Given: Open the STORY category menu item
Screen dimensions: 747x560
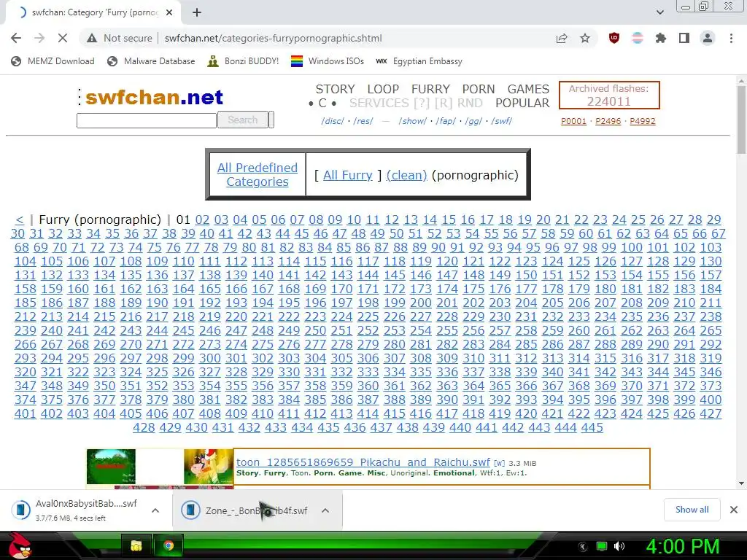Looking at the screenshot, I should click(x=335, y=89).
